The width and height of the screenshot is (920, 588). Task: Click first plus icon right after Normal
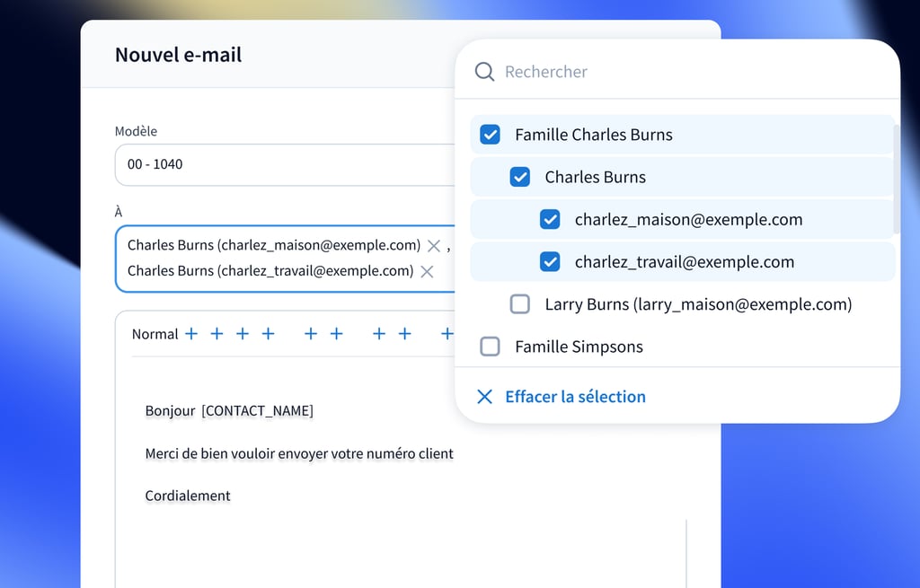coord(191,334)
